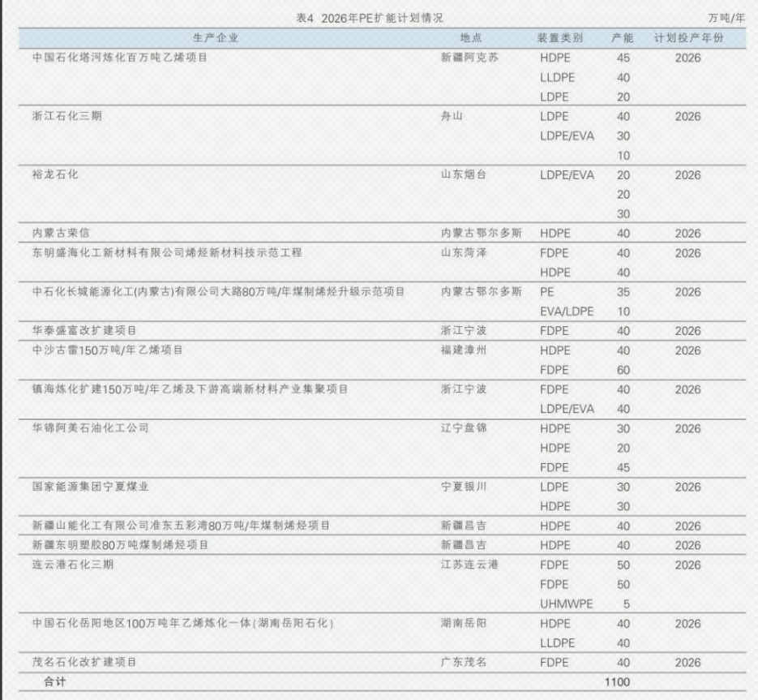The width and height of the screenshot is (758, 700).
Task: Click the 生产企业 column header
Action: click(x=216, y=38)
